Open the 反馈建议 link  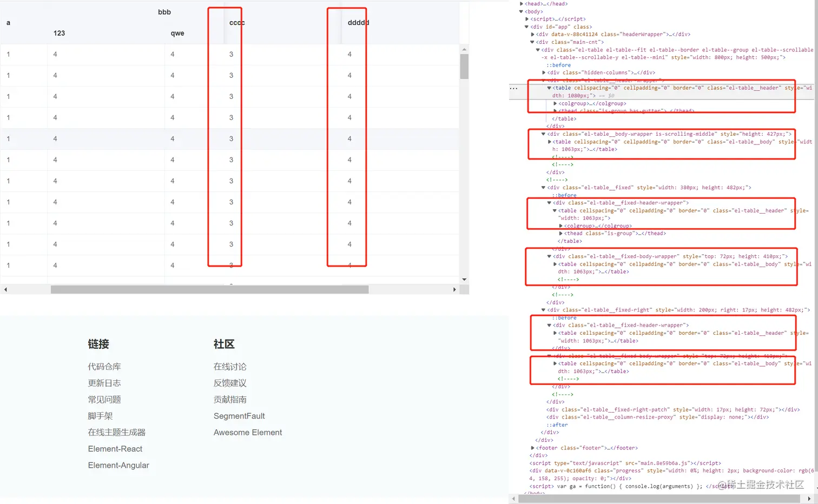[x=230, y=383]
